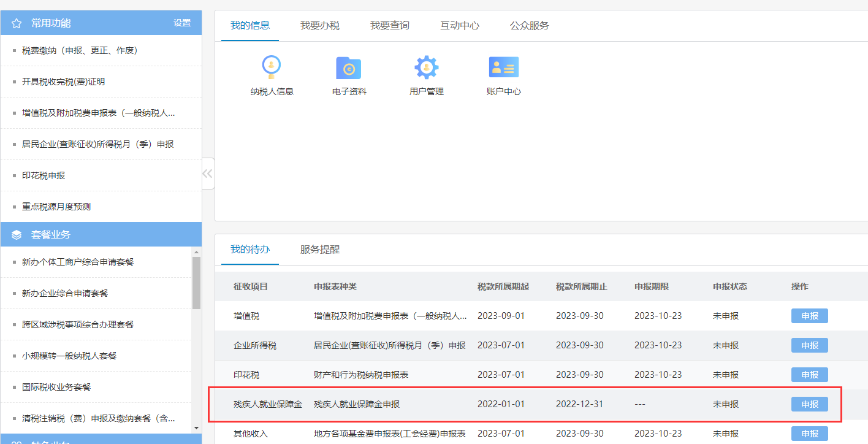This screenshot has height=444, width=868.
Task: Open the 服务提醒 tab
Action: click(x=319, y=250)
